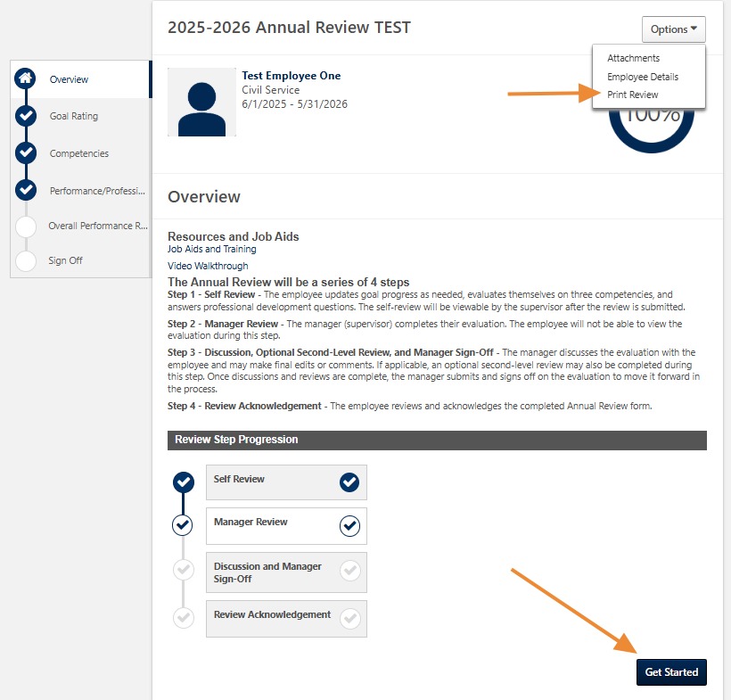Click the 6/1/2025 - 5/31/2026 date range
This screenshot has height=700, width=731.
click(295, 104)
